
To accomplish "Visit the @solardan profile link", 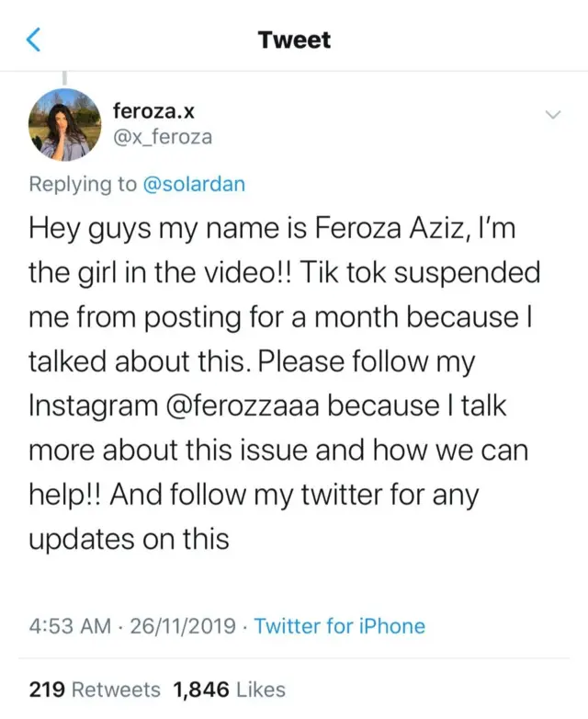I will tap(194, 184).
